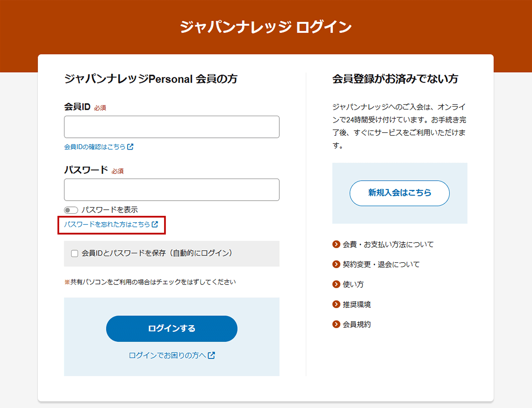Click arrow icon next to 推奨環境
532x408 pixels.
click(x=336, y=304)
